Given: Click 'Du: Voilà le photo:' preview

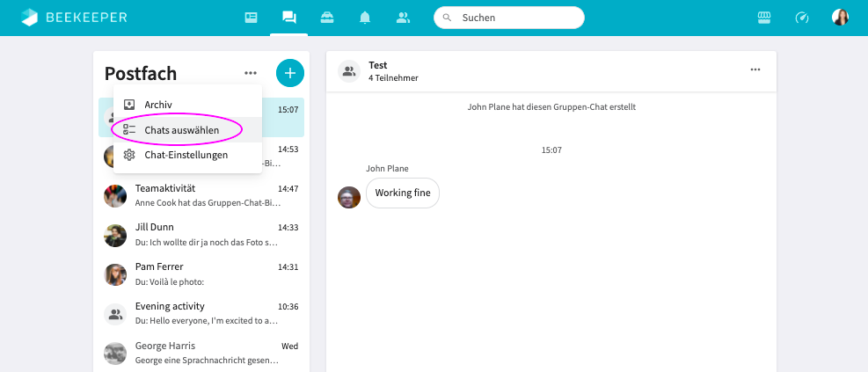Looking at the screenshot, I should [x=170, y=281].
